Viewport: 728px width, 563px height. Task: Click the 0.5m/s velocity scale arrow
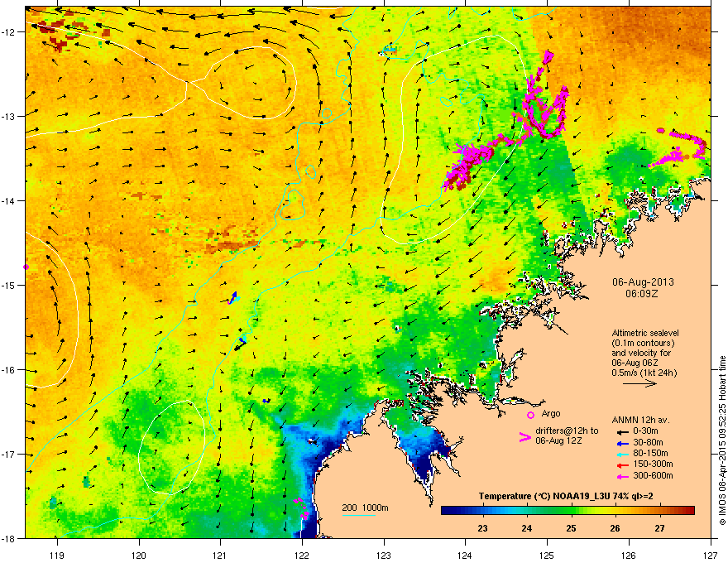tap(639, 383)
